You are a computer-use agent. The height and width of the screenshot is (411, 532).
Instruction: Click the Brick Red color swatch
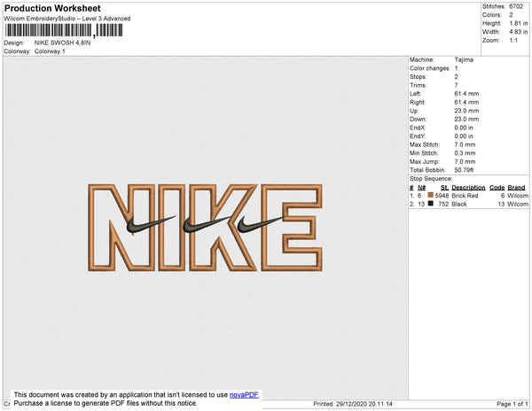[x=431, y=195]
